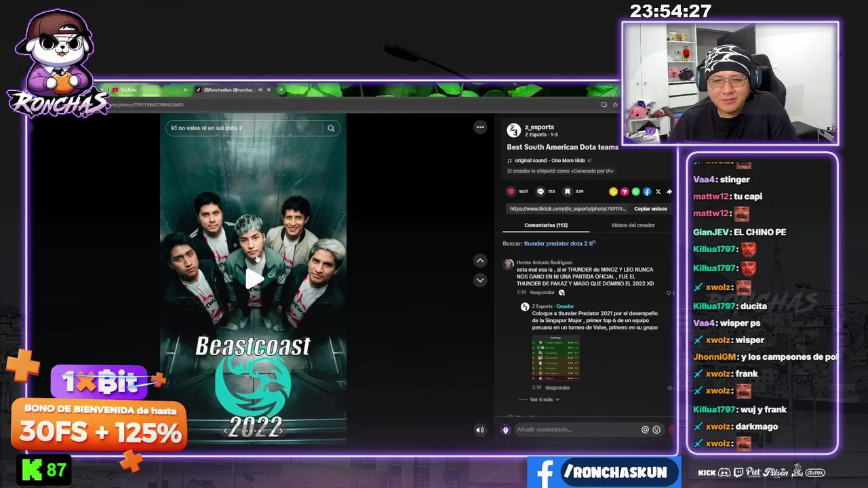
Task: Share via the red send icon
Action: click(625, 192)
